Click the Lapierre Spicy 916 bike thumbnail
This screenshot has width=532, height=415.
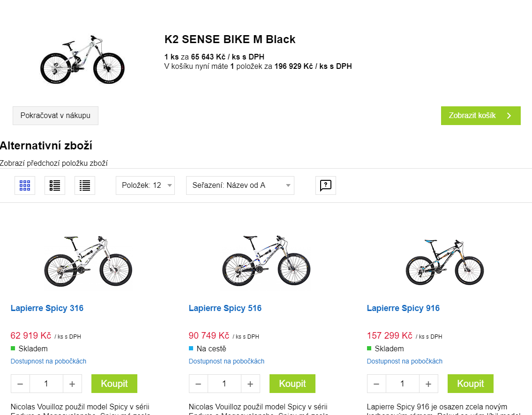(444, 262)
